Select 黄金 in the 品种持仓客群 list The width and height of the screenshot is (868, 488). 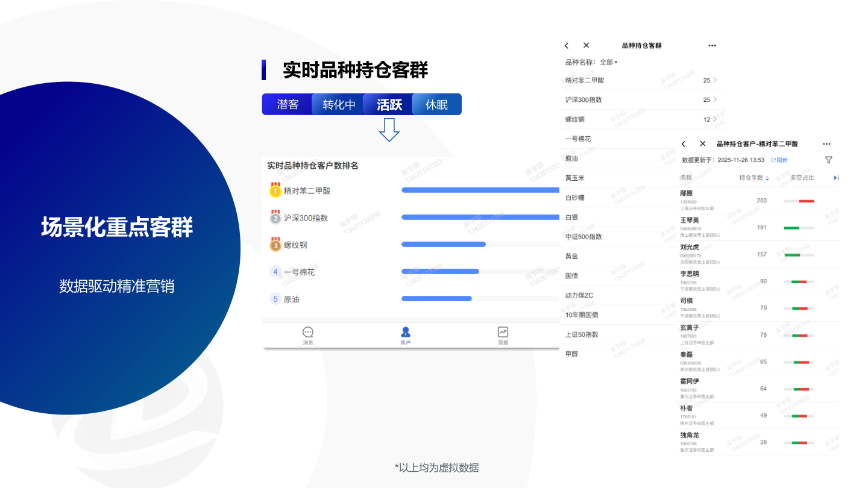click(571, 256)
